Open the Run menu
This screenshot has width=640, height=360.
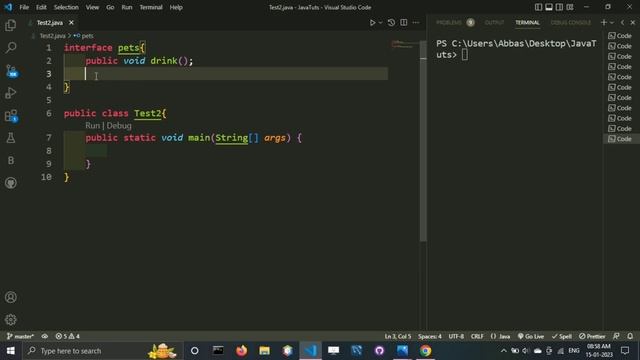tap(127, 7)
